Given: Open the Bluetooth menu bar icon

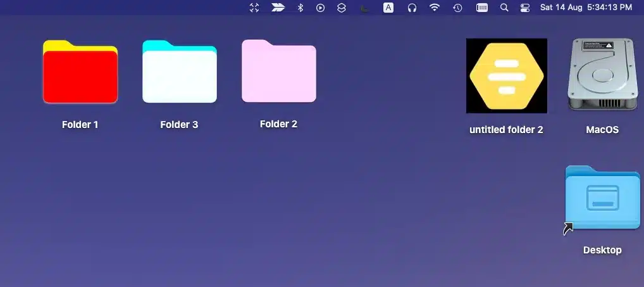Looking at the screenshot, I should click(x=300, y=8).
